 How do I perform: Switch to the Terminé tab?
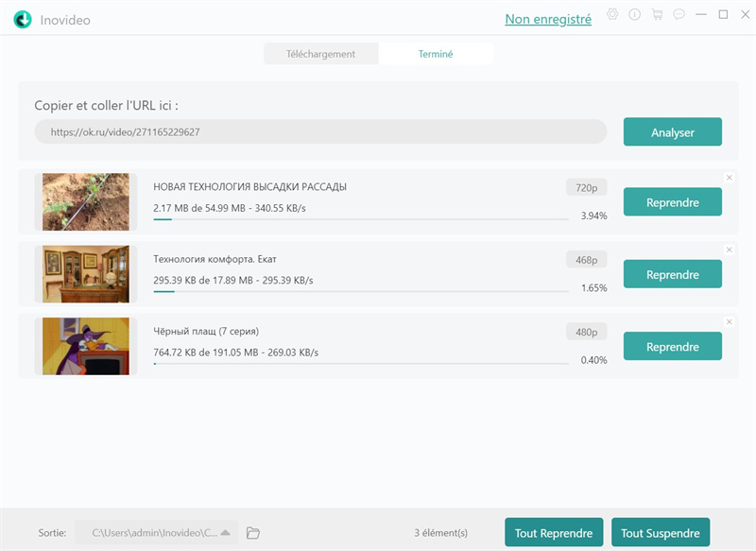pos(436,54)
